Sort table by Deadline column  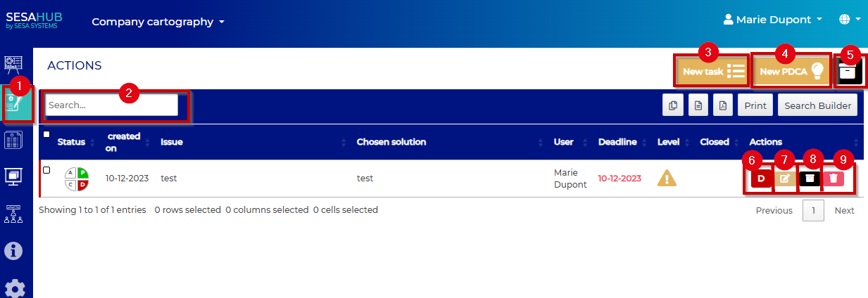point(617,142)
